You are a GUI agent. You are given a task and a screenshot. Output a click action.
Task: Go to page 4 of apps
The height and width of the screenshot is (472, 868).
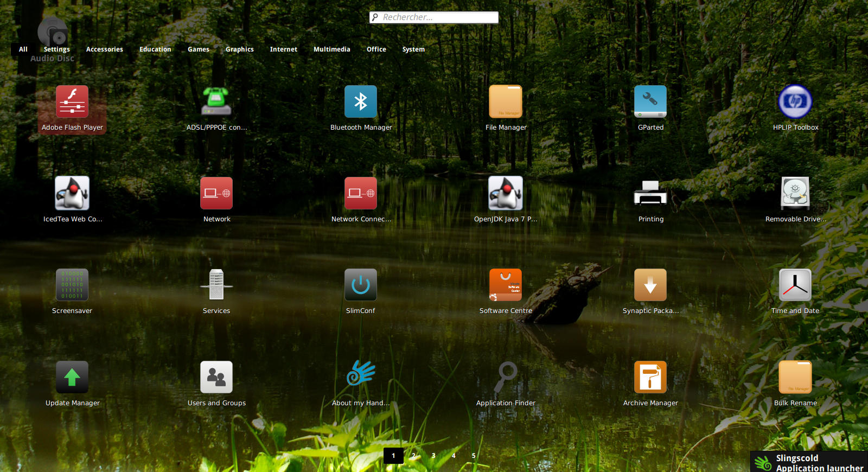454,456
